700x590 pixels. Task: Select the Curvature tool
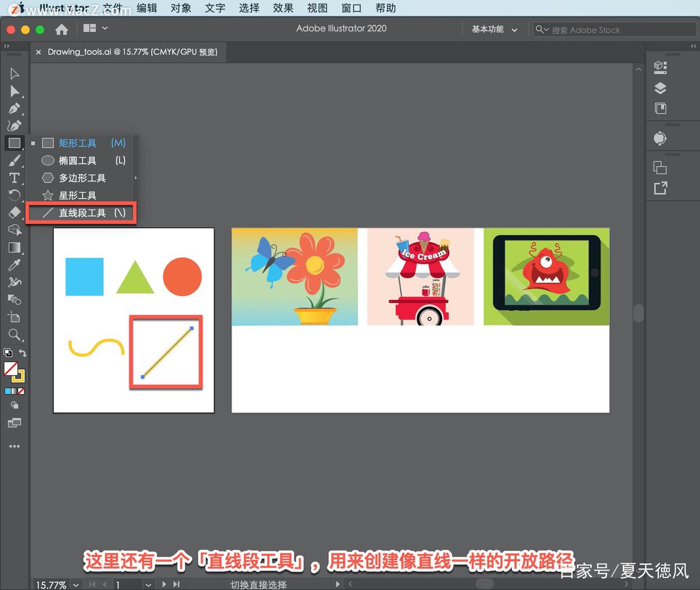pyautogui.click(x=15, y=126)
